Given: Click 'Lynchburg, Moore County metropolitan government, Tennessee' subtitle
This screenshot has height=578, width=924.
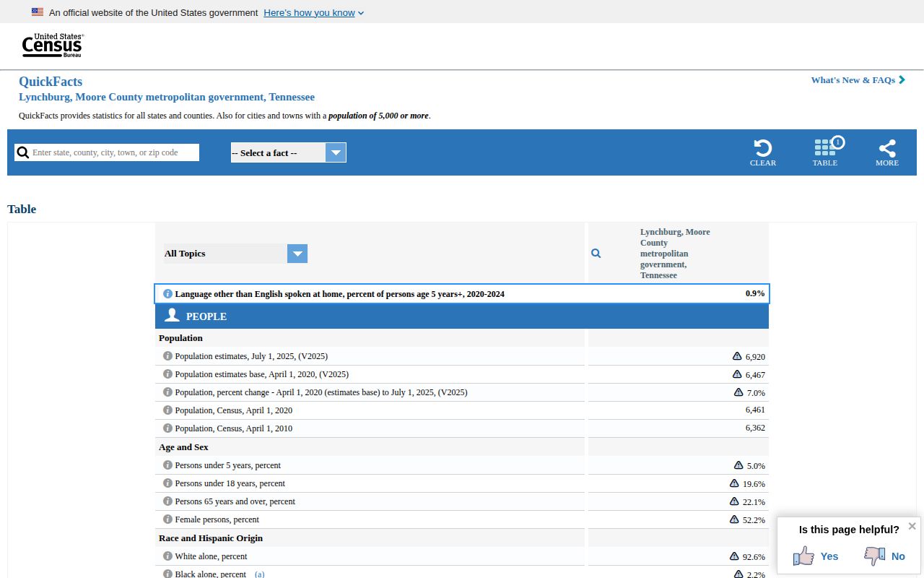Looking at the screenshot, I should coord(167,97).
